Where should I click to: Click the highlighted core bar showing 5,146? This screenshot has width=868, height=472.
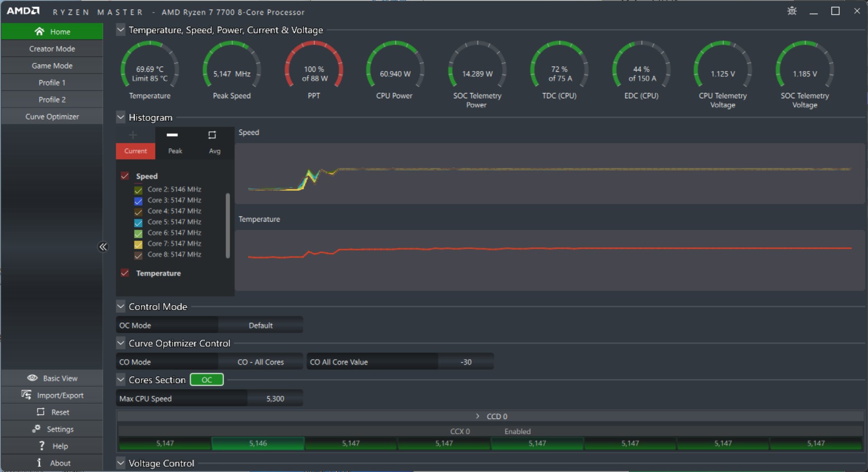click(x=258, y=444)
